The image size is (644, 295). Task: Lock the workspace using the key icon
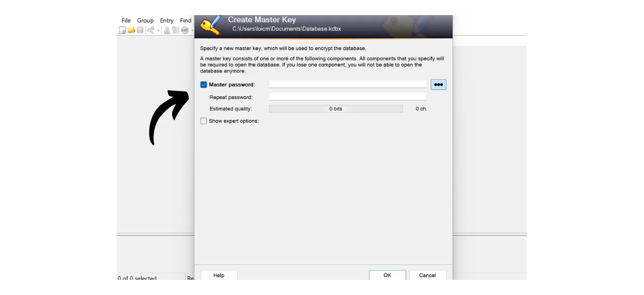click(x=150, y=30)
